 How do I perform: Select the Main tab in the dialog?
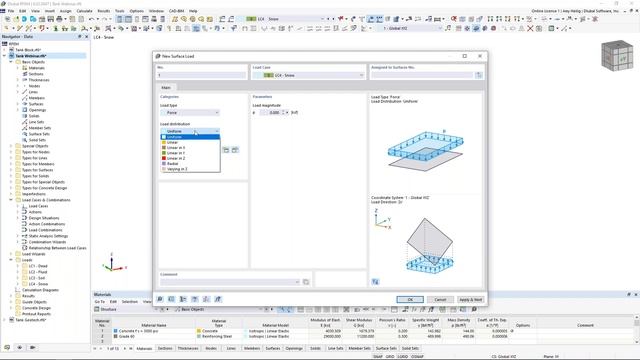(x=166, y=87)
